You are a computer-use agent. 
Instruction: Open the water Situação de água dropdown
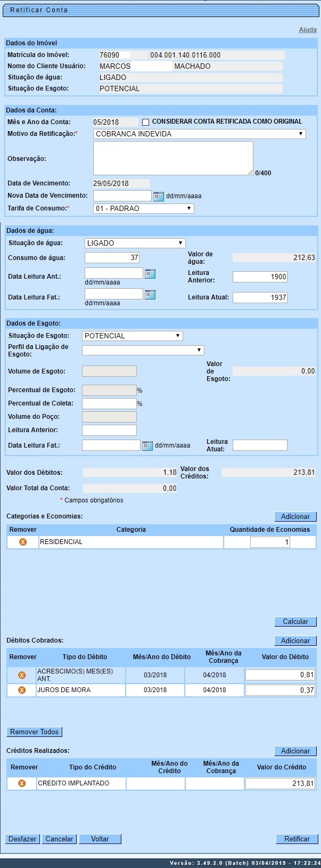(x=135, y=243)
